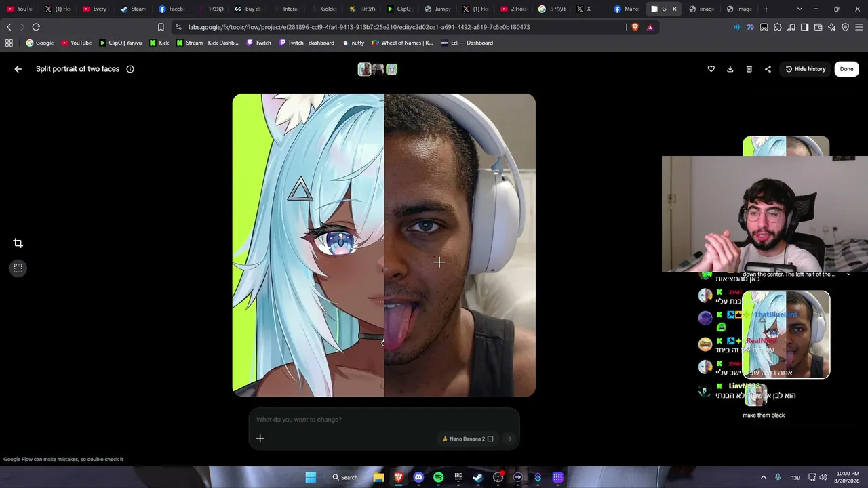Open the nutty bookmark

click(353, 43)
